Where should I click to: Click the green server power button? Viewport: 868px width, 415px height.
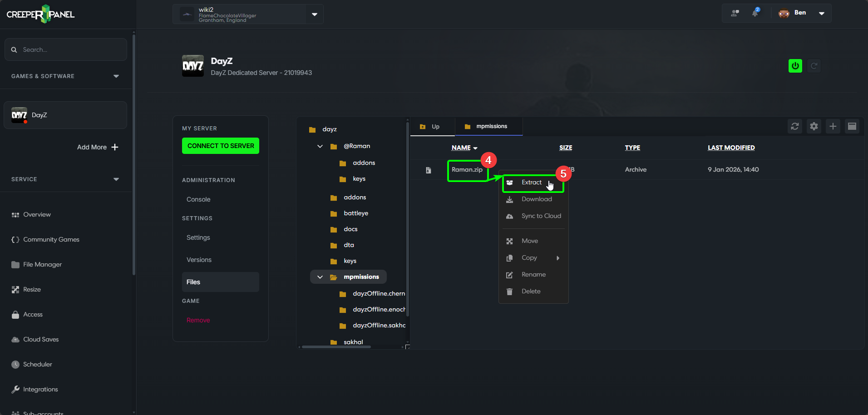795,66
